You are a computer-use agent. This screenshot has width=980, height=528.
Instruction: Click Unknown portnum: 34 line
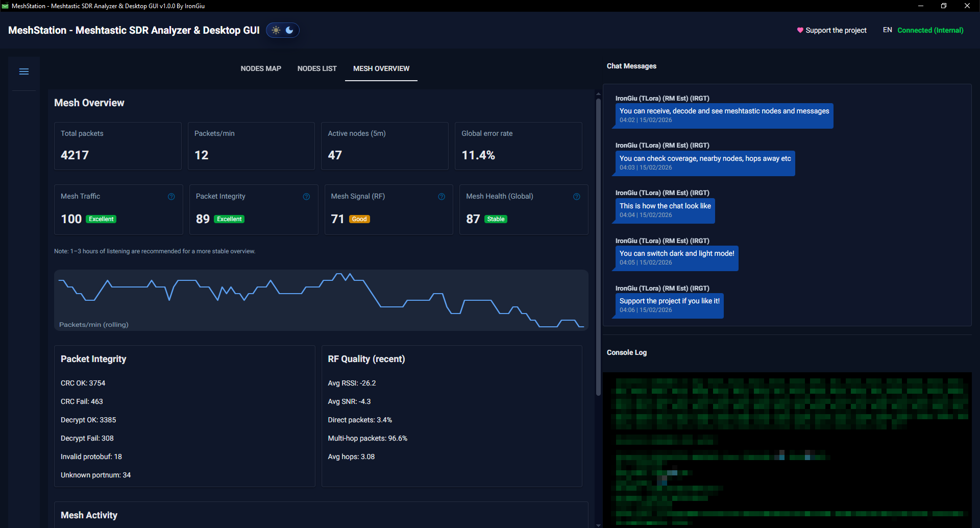coord(95,475)
